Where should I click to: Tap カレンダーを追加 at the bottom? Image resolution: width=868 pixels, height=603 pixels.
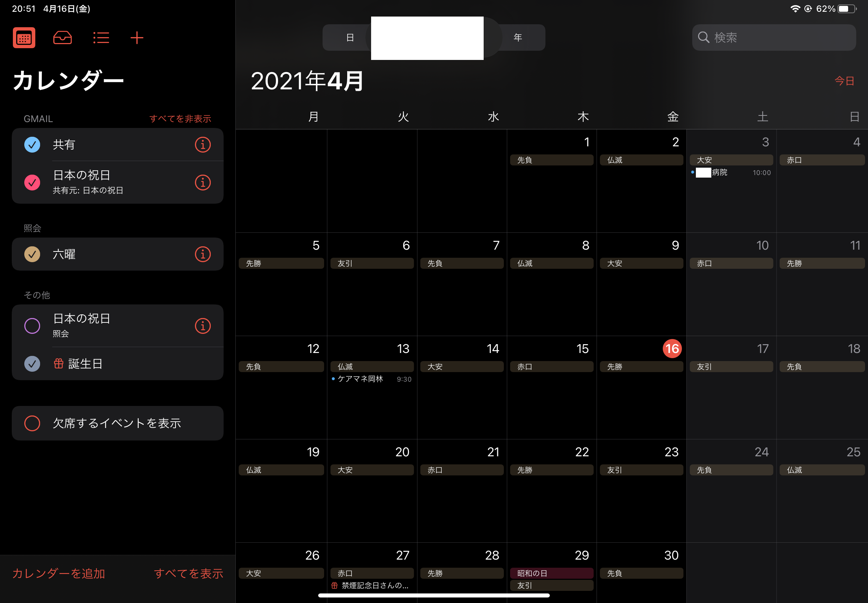tap(58, 574)
